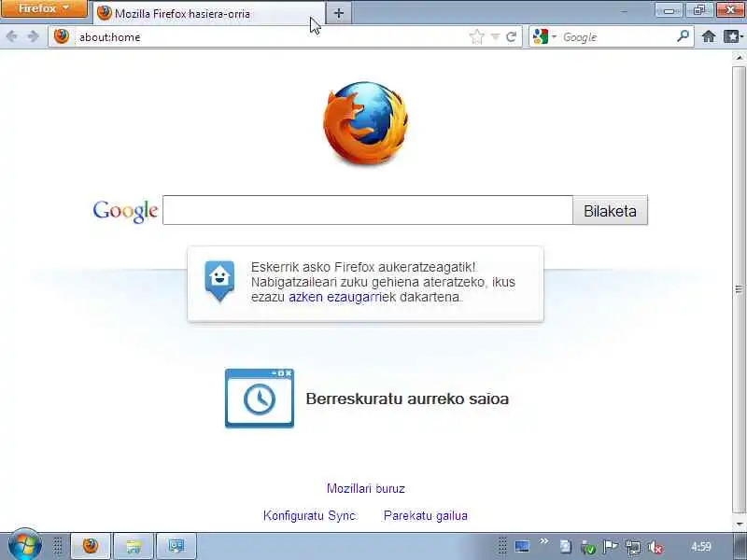This screenshot has width=747, height=560.
Task: Go forward with the forward arrow
Action: 33,36
